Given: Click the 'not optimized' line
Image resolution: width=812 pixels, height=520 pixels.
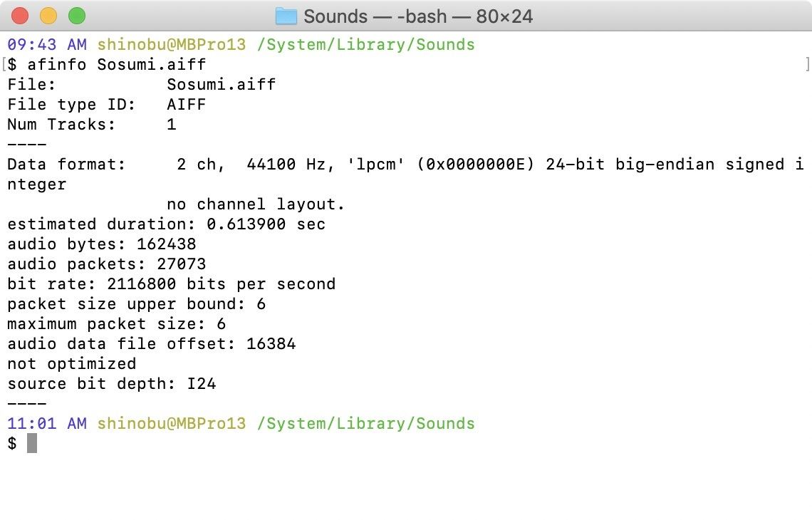Looking at the screenshot, I should [71, 363].
